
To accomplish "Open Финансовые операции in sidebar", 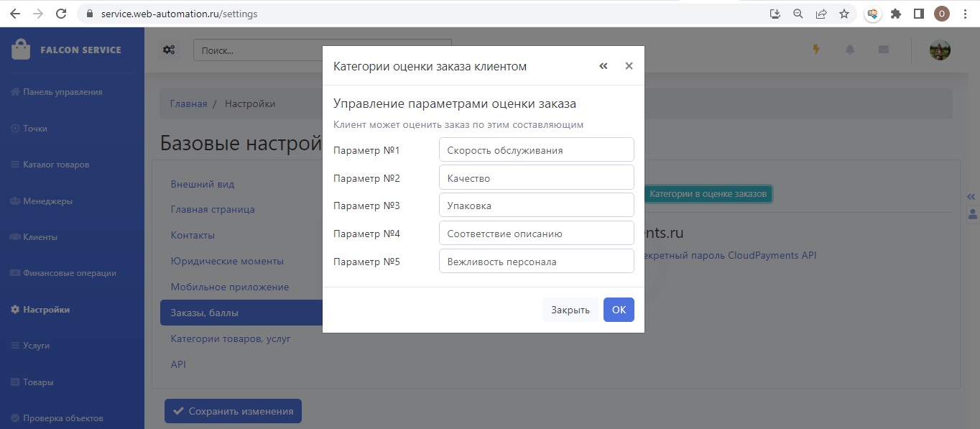I will click(x=69, y=273).
